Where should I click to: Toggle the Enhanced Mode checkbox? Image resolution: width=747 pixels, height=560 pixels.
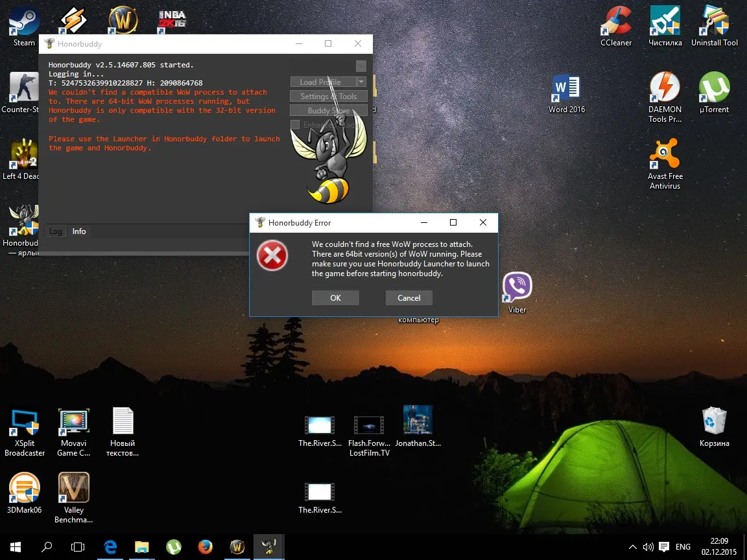pyautogui.click(x=295, y=124)
